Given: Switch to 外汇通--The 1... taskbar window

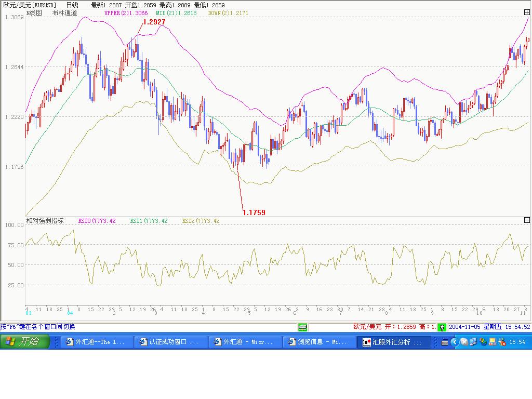Looking at the screenshot, I should [96, 342].
